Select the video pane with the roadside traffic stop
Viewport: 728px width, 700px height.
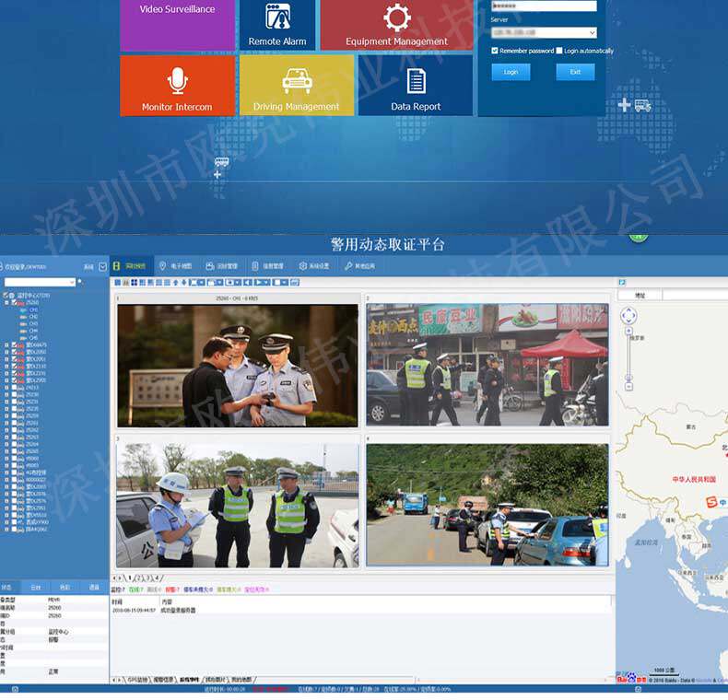pyautogui.click(x=487, y=505)
